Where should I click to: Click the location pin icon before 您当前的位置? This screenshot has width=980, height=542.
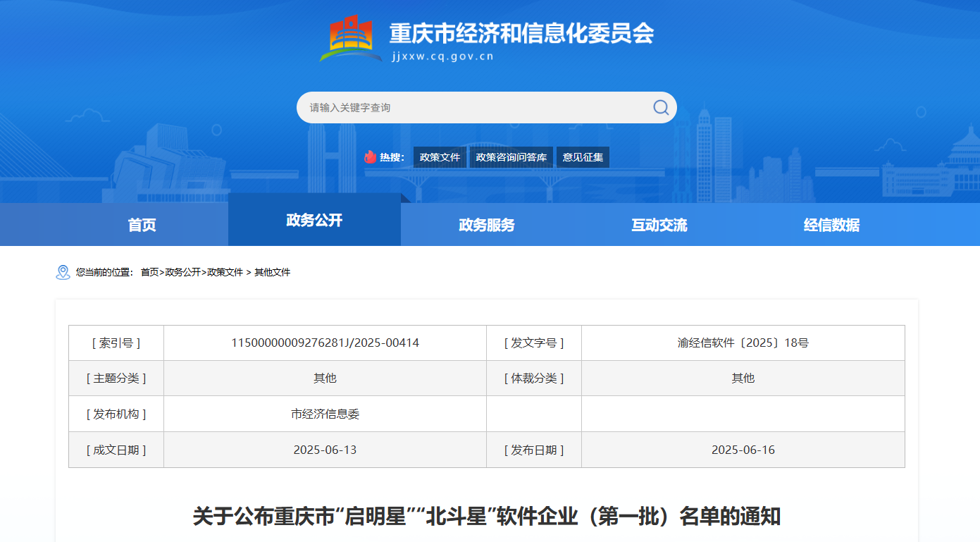pyautogui.click(x=63, y=272)
